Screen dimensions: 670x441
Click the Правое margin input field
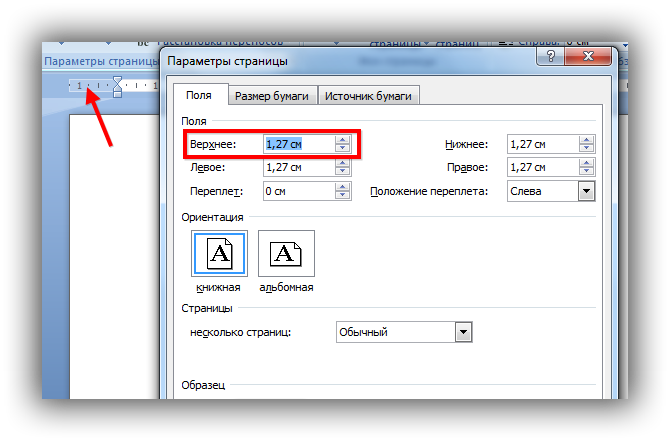[x=543, y=167]
